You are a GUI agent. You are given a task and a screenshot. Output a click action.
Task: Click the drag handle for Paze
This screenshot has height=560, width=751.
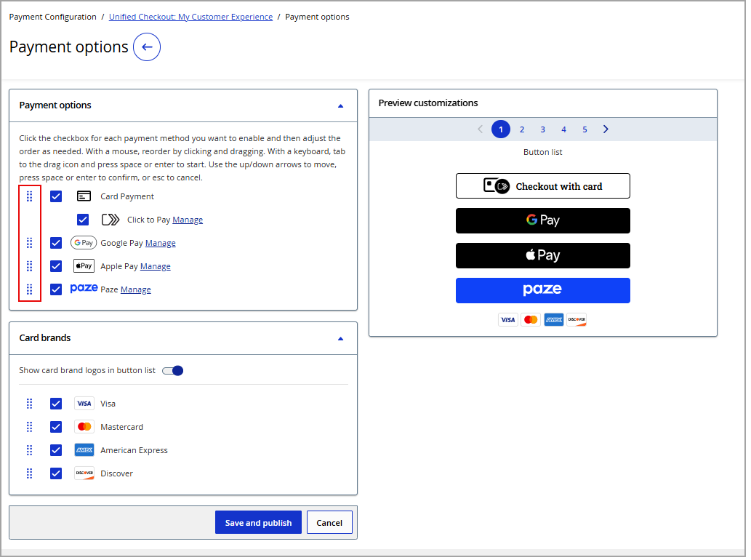point(29,290)
